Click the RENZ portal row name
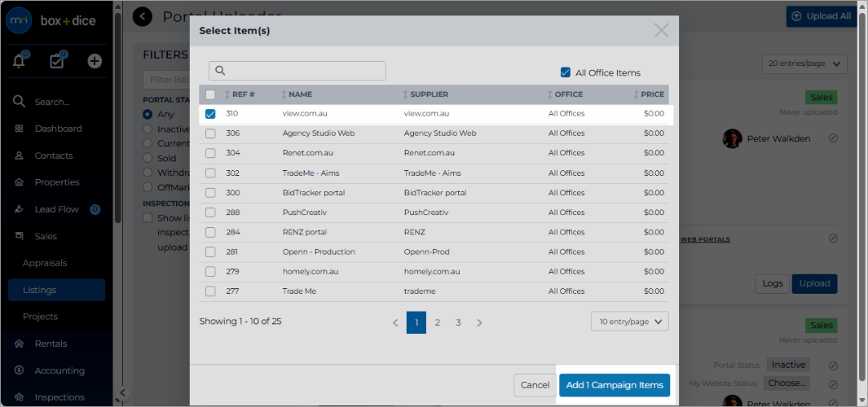 [x=305, y=232]
